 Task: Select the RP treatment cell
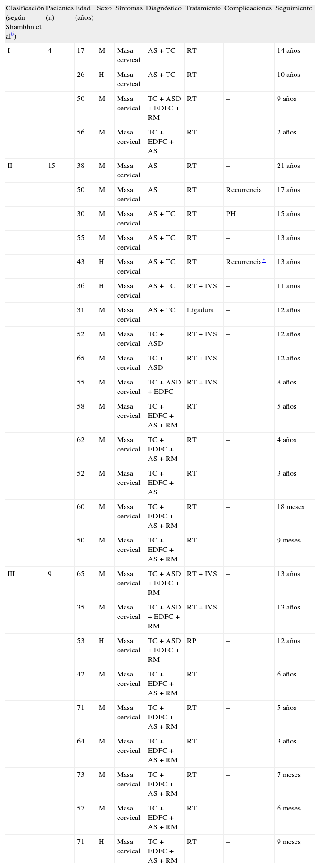192,641
